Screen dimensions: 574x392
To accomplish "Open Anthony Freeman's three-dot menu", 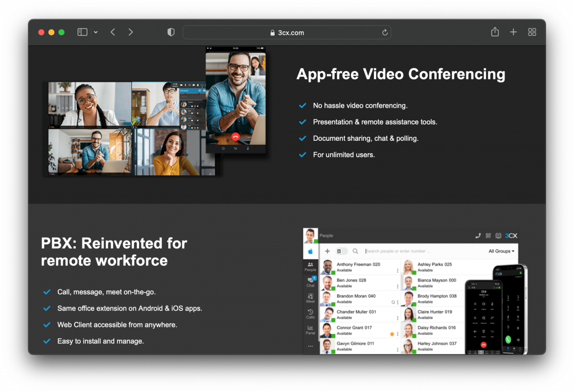I will (x=397, y=270).
